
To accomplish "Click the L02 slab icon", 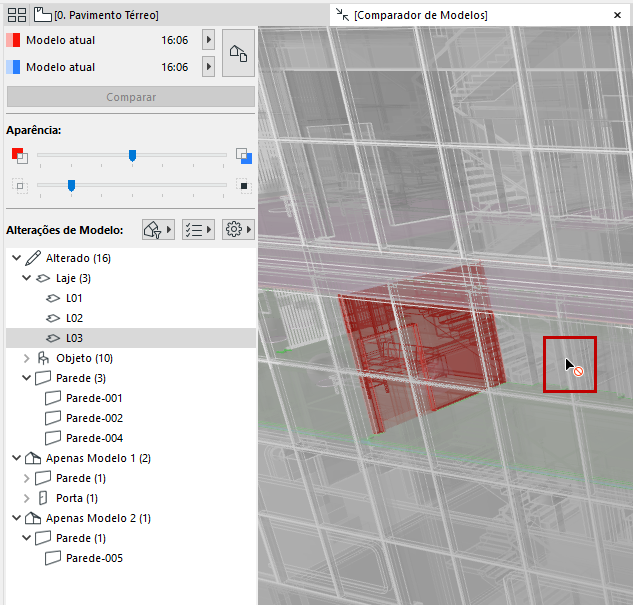I will point(53,318).
